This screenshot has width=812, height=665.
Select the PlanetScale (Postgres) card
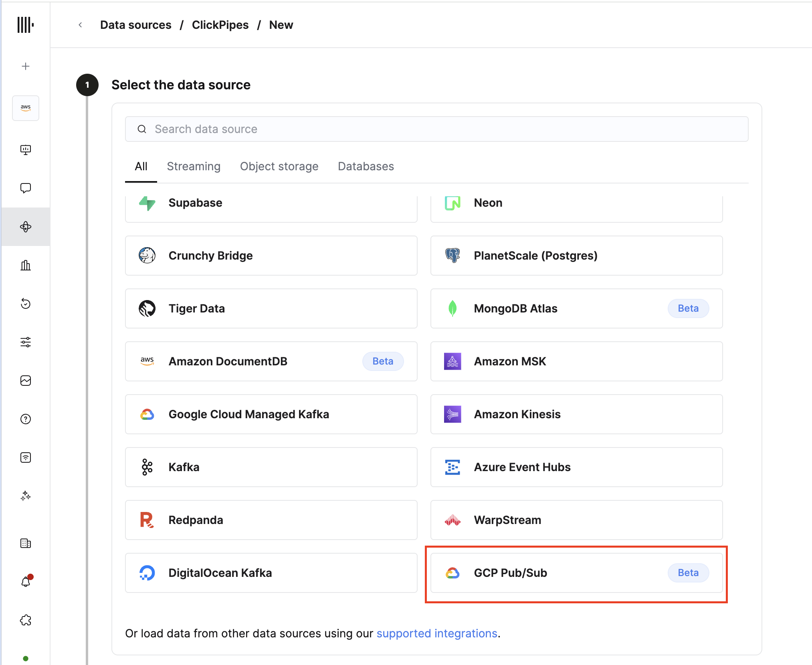pyautogui.click(x=576, y=256)
